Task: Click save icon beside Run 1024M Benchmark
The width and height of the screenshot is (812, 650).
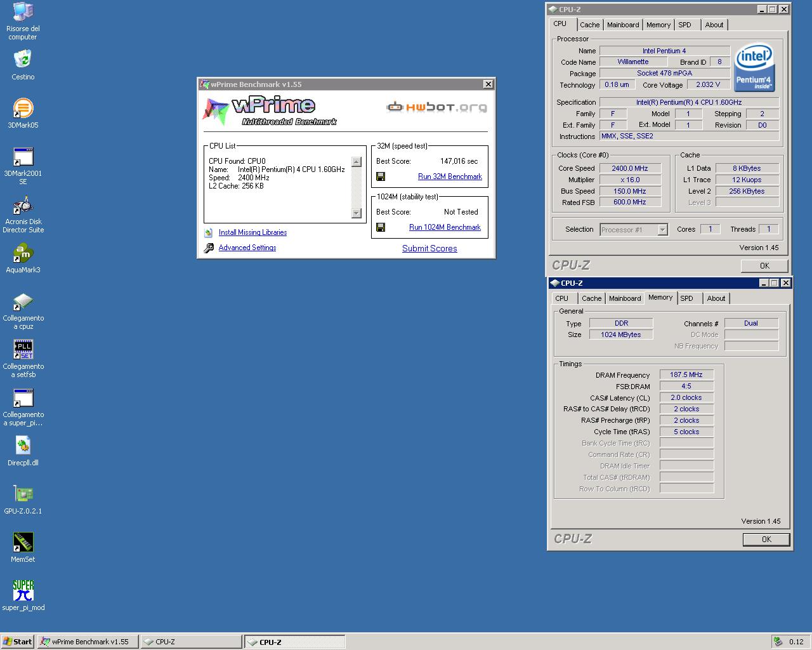Action: [x=381, y=227]
